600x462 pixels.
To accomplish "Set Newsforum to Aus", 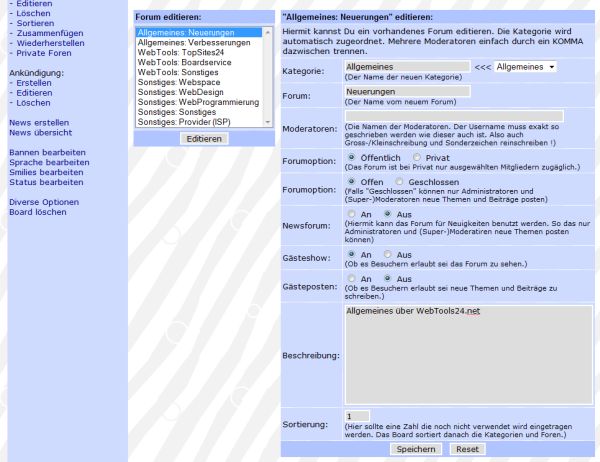I will [x=388, y=214].
